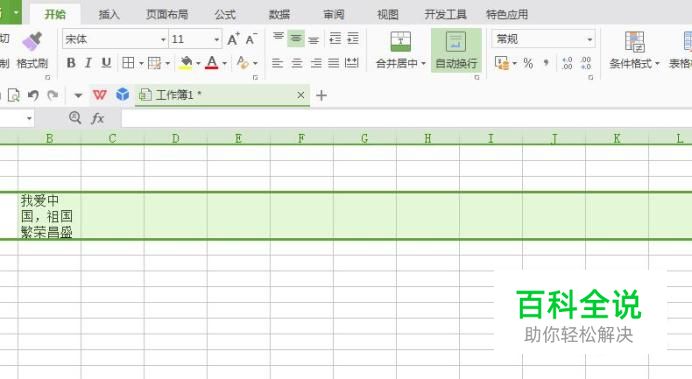Screen dimensions: 692x379
Task: Open the 审阅 tab
Action: (x=334, y=15)
